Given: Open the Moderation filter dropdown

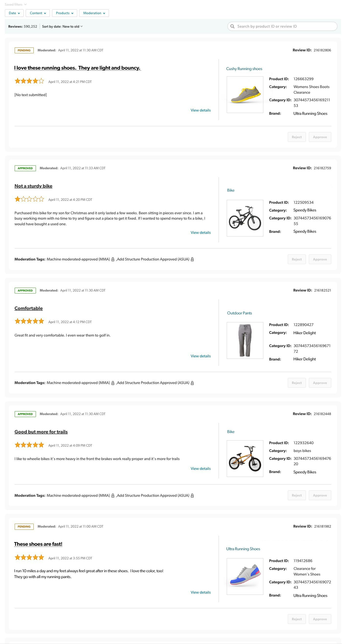Looking at the screenshot, I should point(94,13).
